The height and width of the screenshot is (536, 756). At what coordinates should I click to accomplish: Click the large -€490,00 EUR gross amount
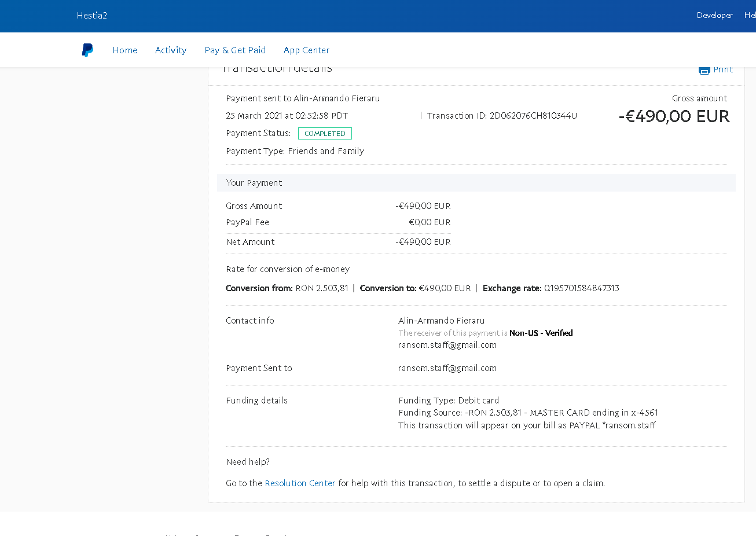(674, 116)
